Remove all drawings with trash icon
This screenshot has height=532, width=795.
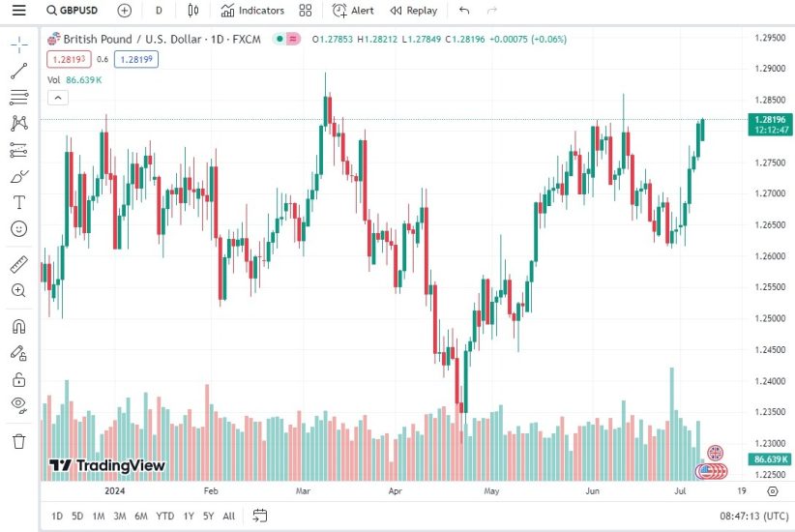pos(18,441)
